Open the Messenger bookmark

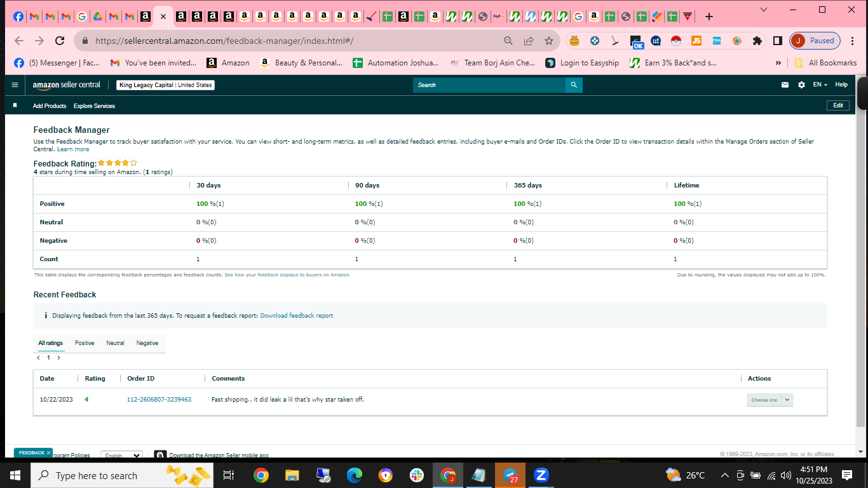(57, 63)
